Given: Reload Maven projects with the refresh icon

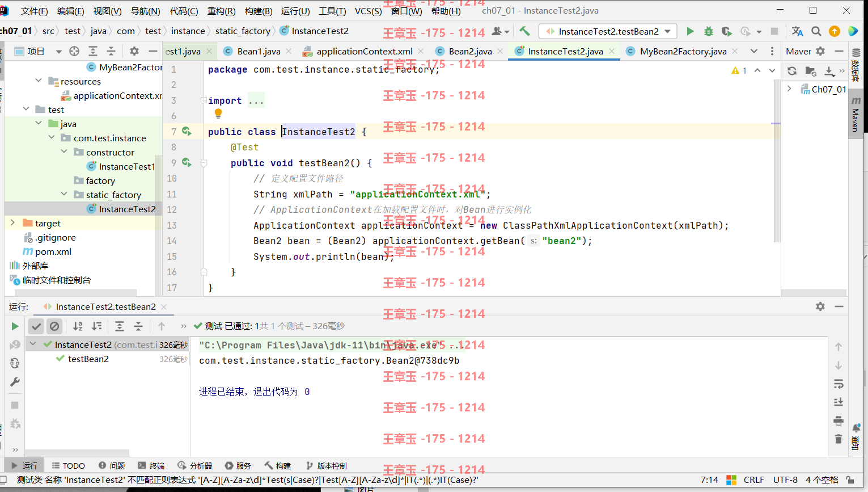Looking at the screenshot, I should 792,71.
